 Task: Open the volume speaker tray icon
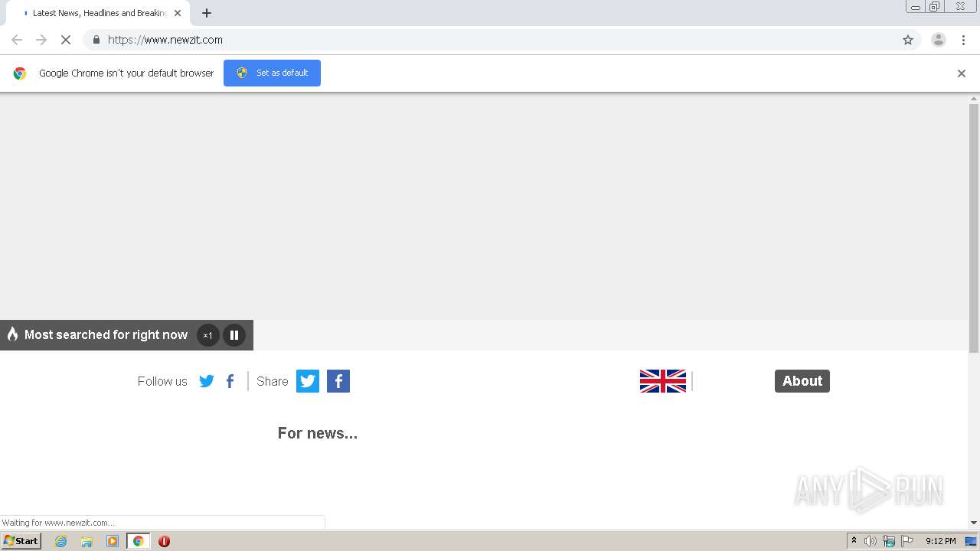point(871,541)
